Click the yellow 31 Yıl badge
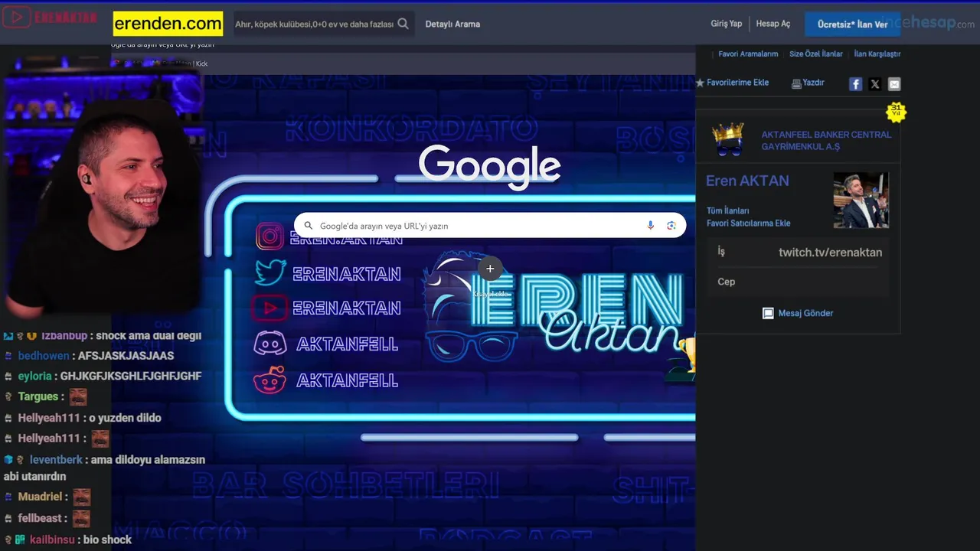980x551 pixels. (x=896, y=112)
